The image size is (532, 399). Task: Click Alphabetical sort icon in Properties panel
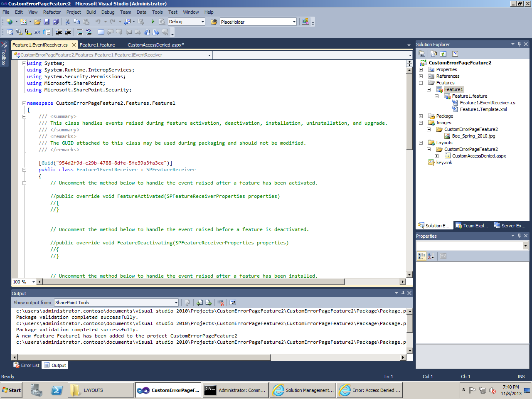(x=431, y=256)
